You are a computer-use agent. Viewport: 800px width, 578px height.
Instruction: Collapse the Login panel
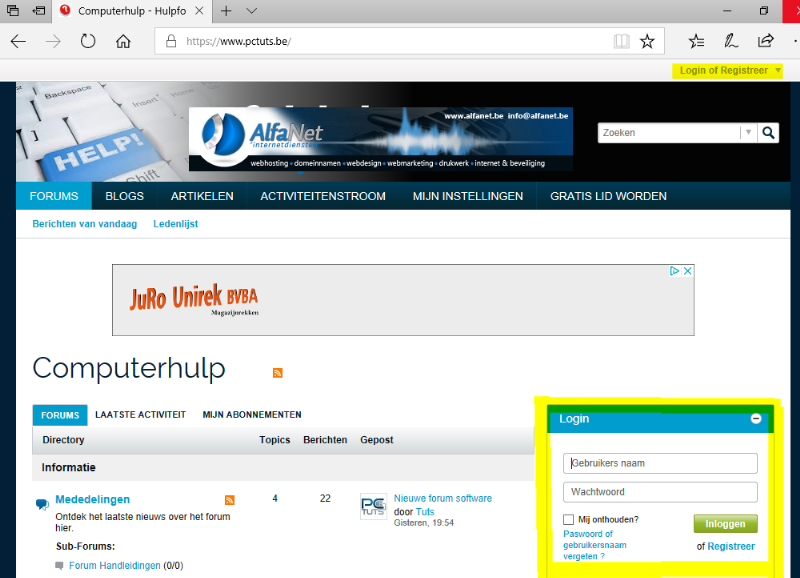756,419
